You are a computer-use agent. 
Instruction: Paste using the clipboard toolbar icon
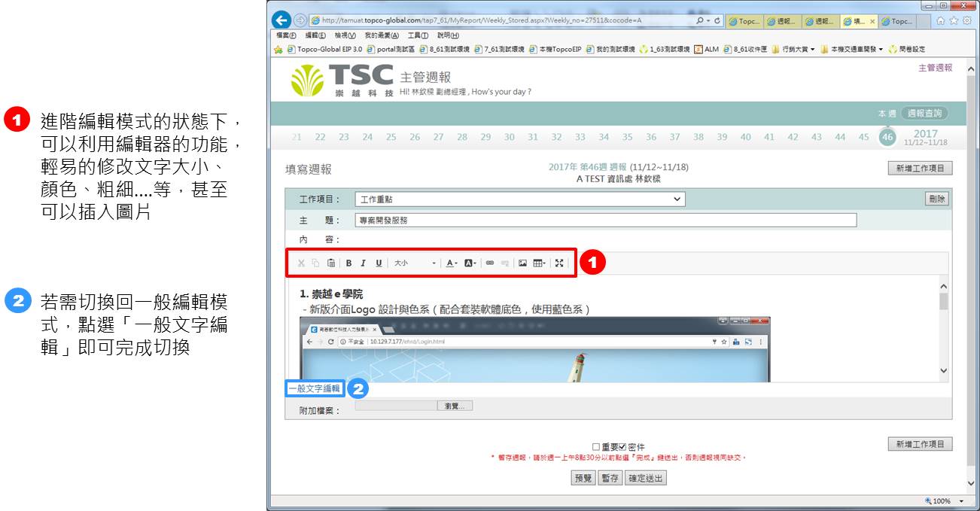coord(331,263)
